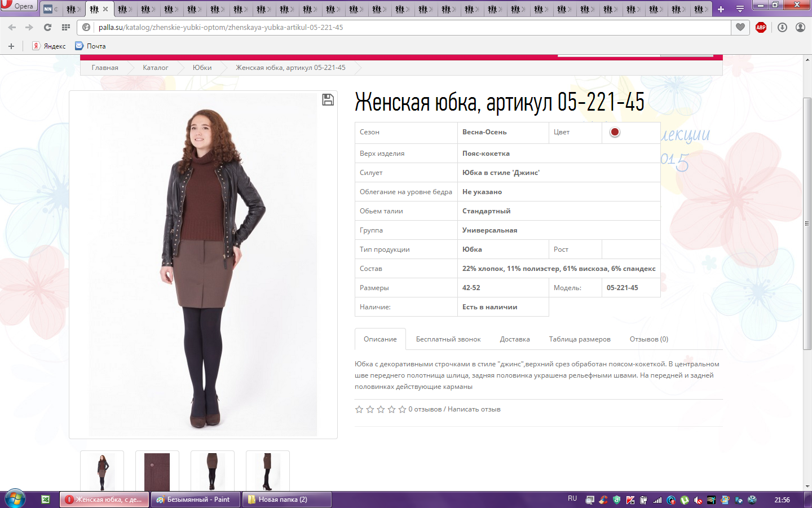Go back using the back arrow
The image size is (812, 508).
tap(12, 27)
